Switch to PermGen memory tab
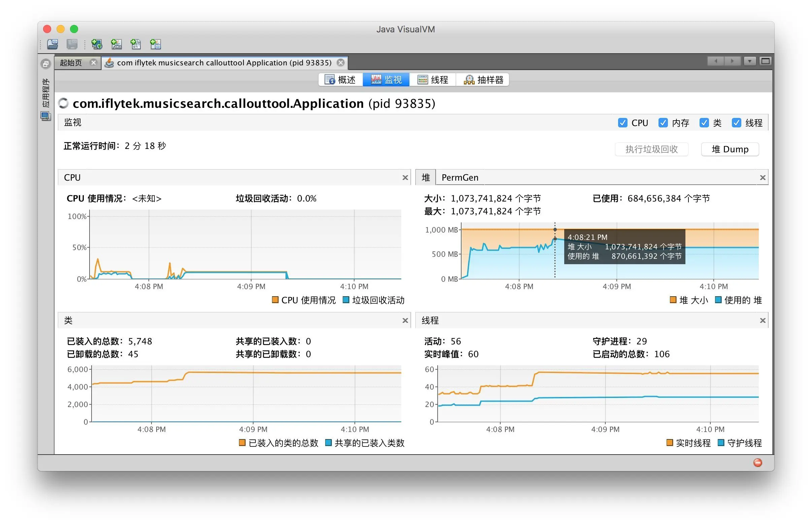 [460, 178]
